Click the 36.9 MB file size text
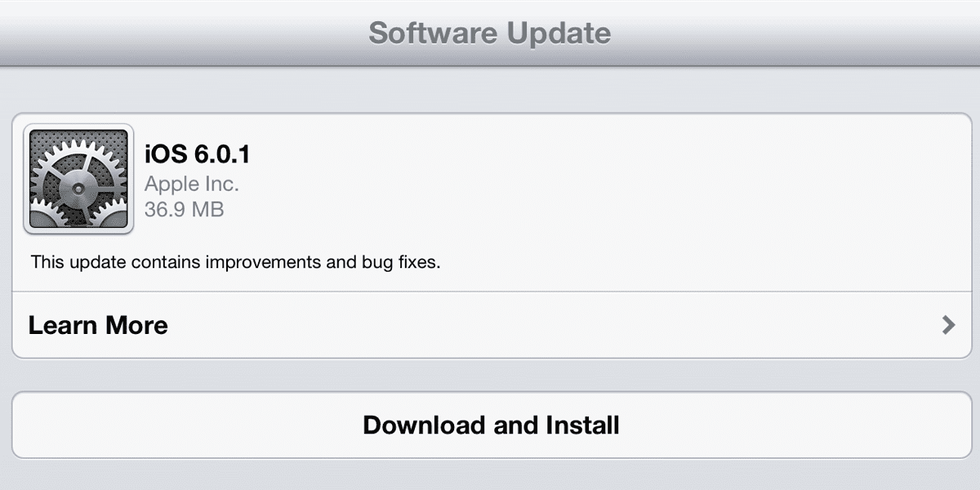Image resolution: width=980 pixels, height=490 pixels. pyautogui.click(x=185, y=210)
